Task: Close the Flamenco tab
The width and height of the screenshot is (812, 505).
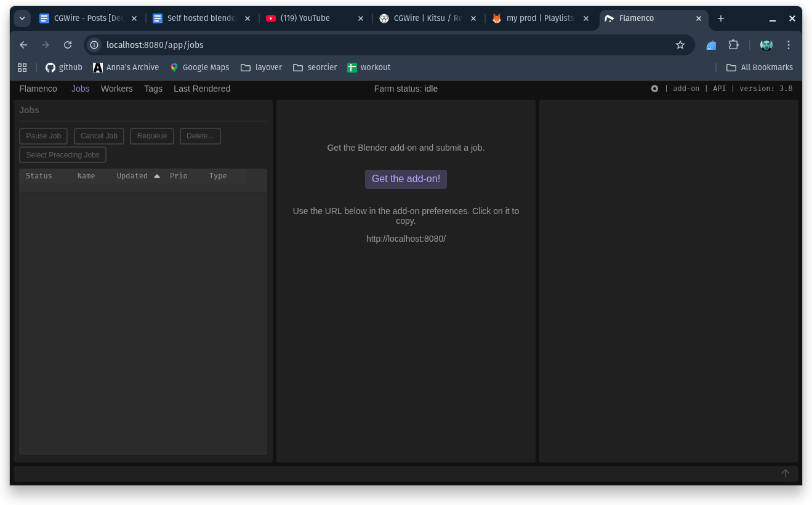Action: pos(699,18)
